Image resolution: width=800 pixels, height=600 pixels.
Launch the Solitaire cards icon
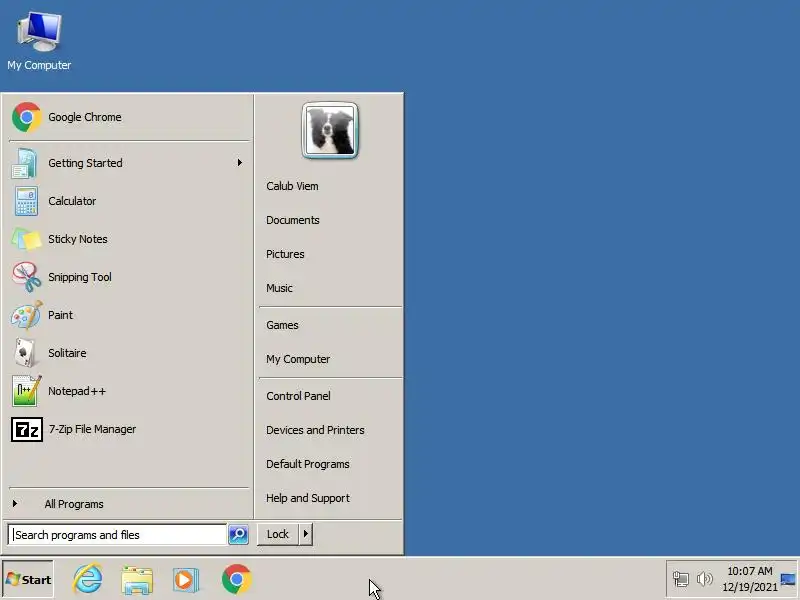click(x=26, y=353)
